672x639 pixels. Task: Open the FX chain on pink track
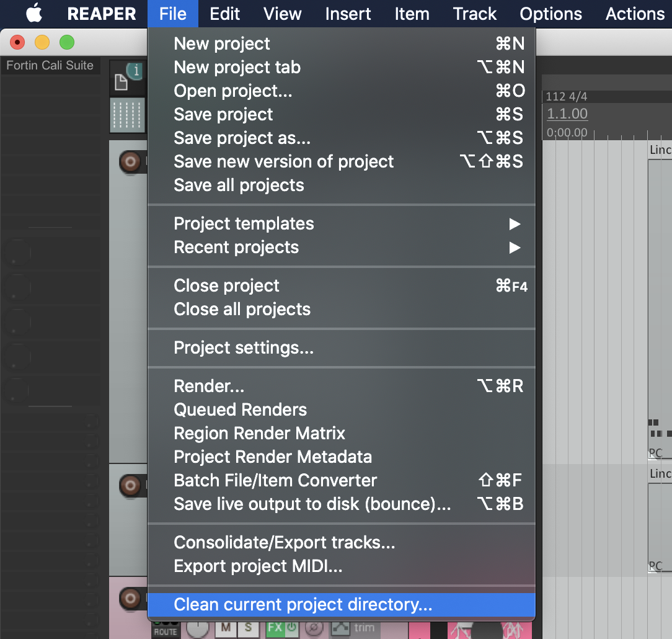click(275, 628)
